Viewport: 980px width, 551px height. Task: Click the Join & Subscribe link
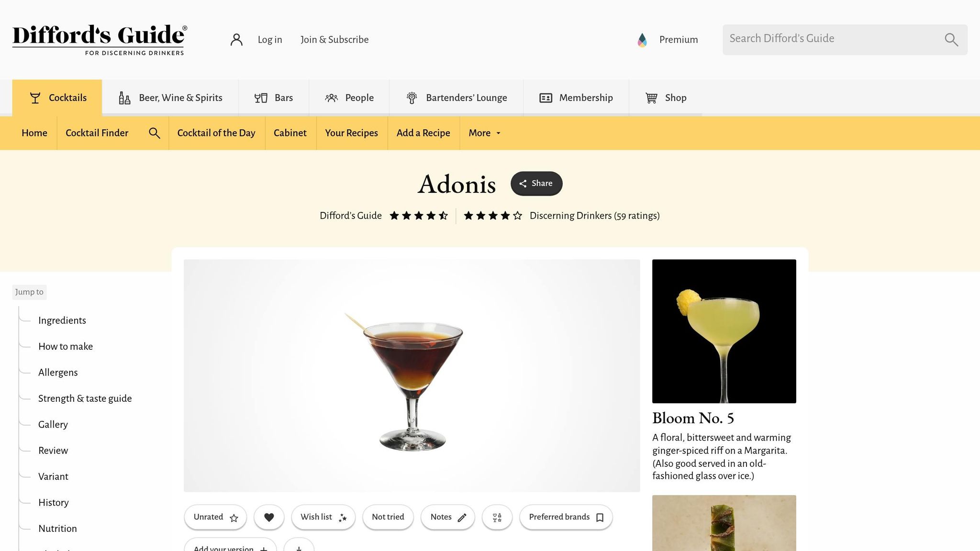point(334,40)
